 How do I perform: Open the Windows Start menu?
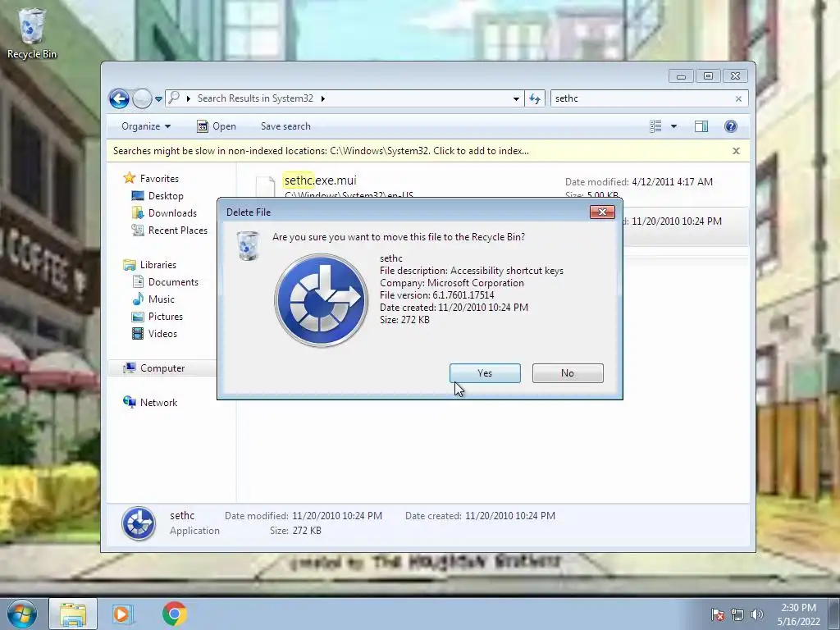(22, 614)
